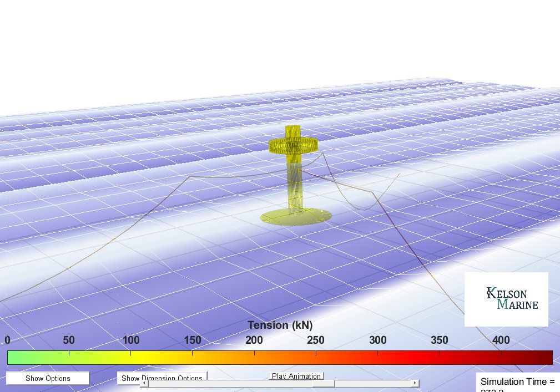
Task: Click the Show Options button
Action: [x=48, y=378]
